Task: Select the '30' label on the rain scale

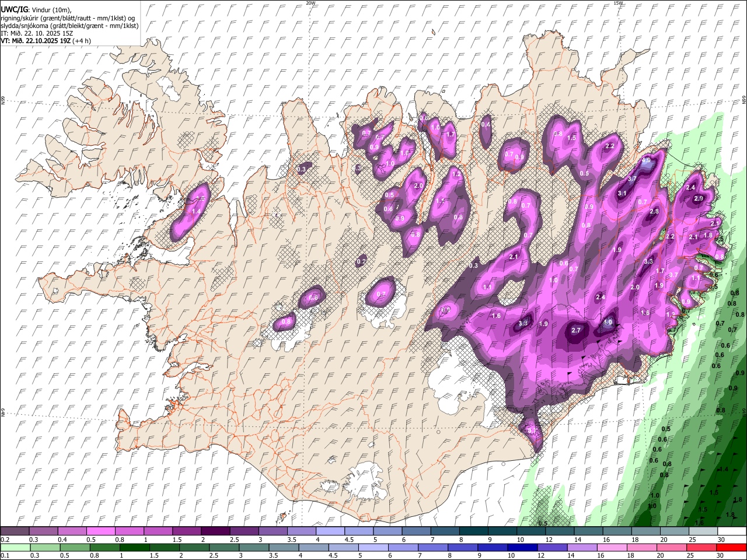Action: click(x=719, y=556)
